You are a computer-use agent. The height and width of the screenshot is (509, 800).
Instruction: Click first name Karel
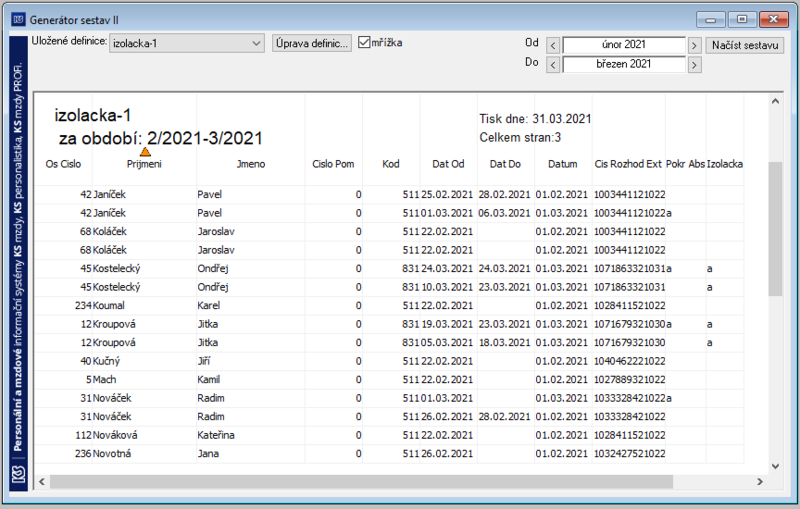[209, 306]
